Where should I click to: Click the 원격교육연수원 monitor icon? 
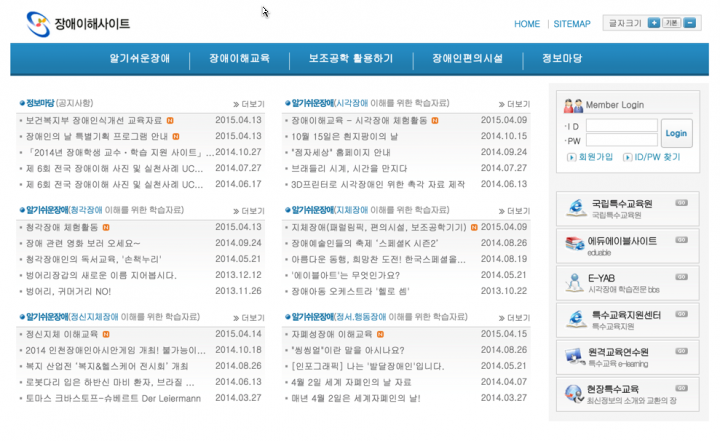pyautogui.click(x=575, y=356)
